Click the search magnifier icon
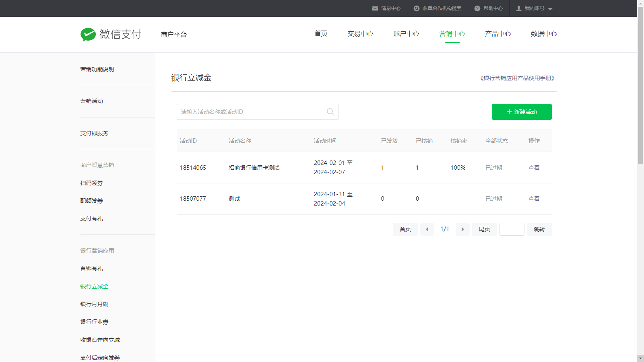The width and height of the screenshot is (644, 362). click(330, 112)
